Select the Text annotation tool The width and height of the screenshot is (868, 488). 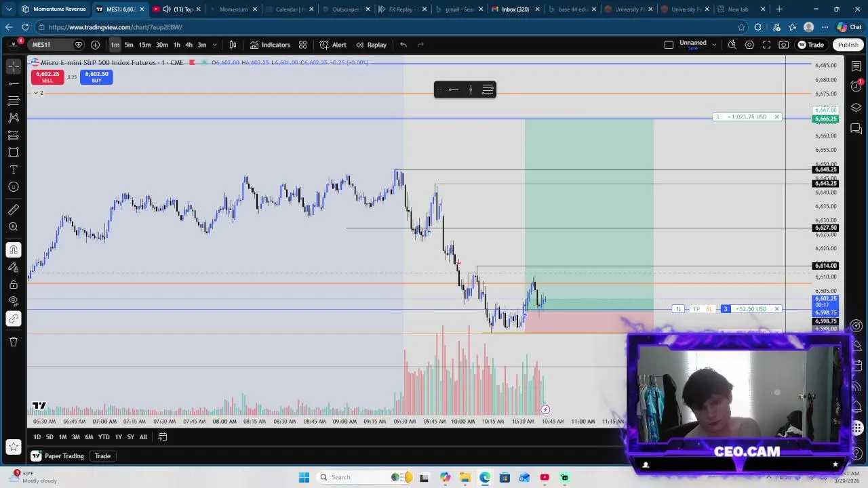coord(14,169)
